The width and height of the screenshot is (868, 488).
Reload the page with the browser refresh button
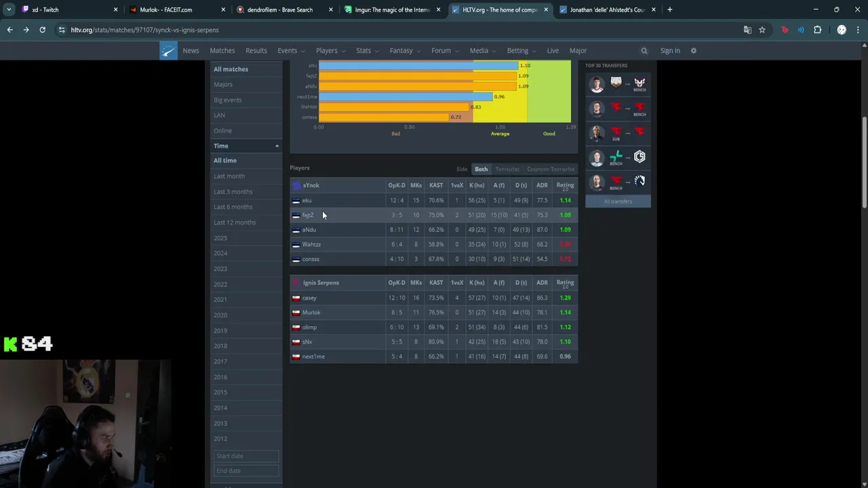pos(42,30)
